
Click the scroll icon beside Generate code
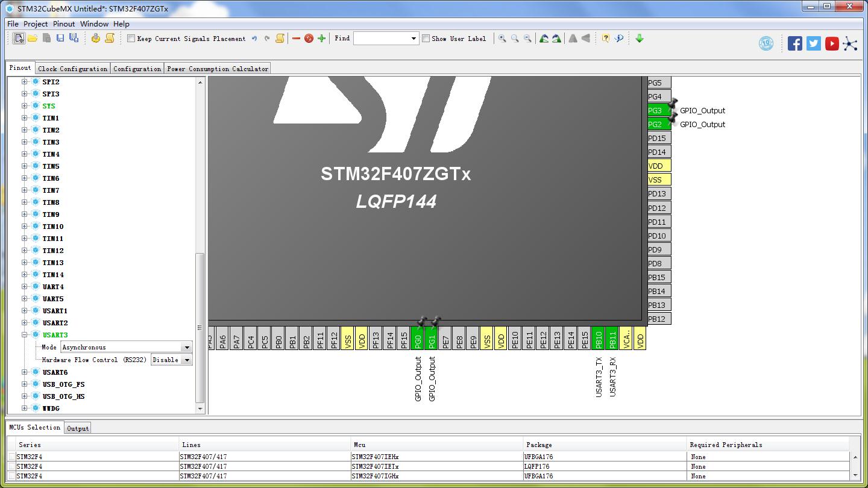(109, 39)
